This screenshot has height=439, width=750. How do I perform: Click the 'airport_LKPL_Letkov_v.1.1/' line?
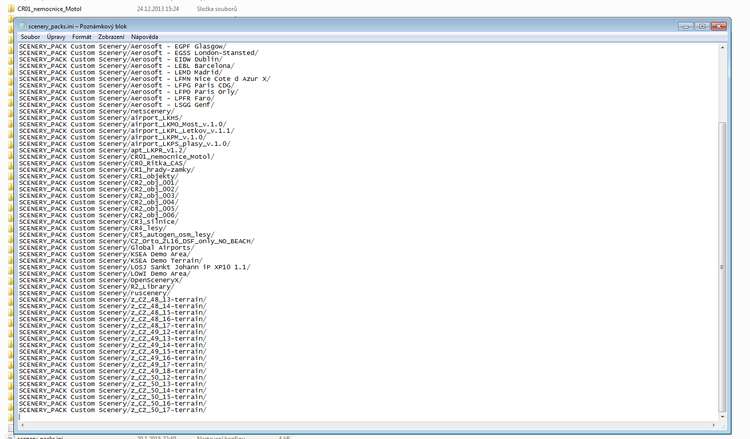click(x=127, y=131)
